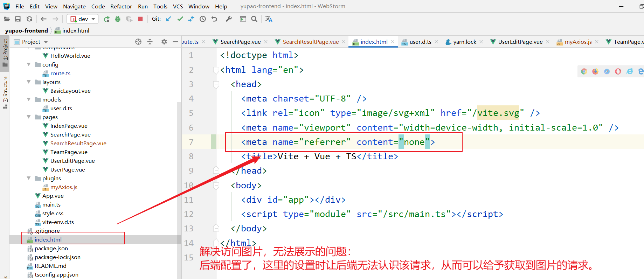The image size is (644, 279).
Task: Fold the html tag at line 2
Action: 216,70
